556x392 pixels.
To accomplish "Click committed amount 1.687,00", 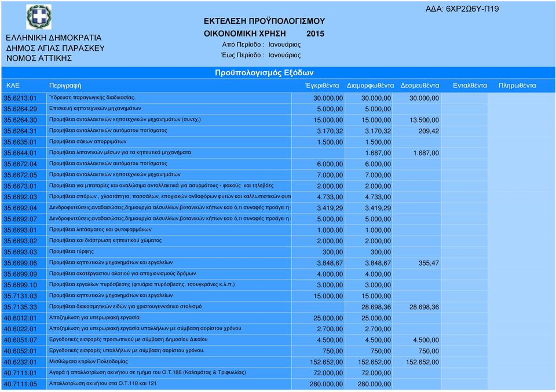I will 426,153.
